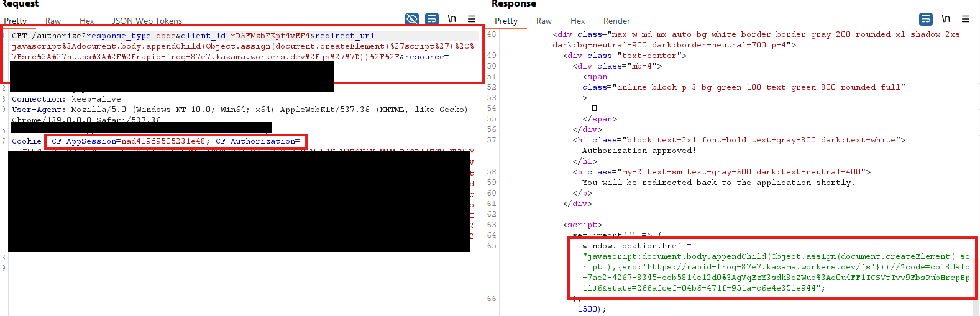Viewport: 980px width, 316px height.
Task: Open the JSON Web Tokens tab
Action: point(147,21)
